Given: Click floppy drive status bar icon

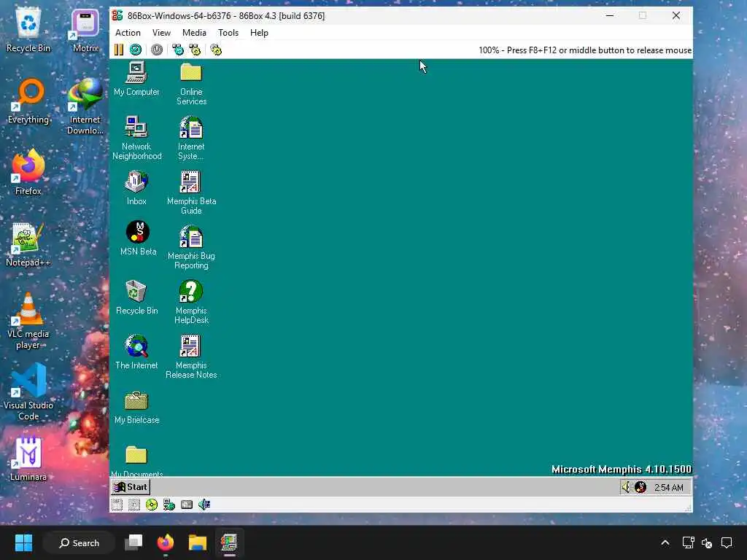Looking at the screenshot, I should click(x=117, y=505).
